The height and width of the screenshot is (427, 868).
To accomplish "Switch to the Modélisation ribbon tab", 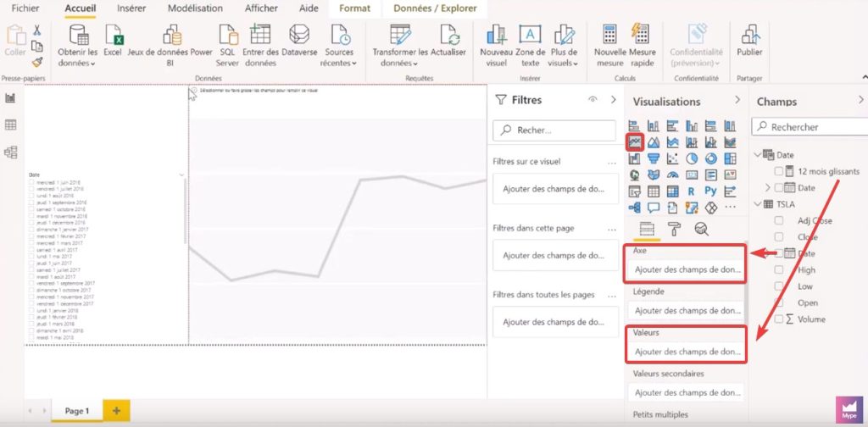I will click(x=195, y=8).
